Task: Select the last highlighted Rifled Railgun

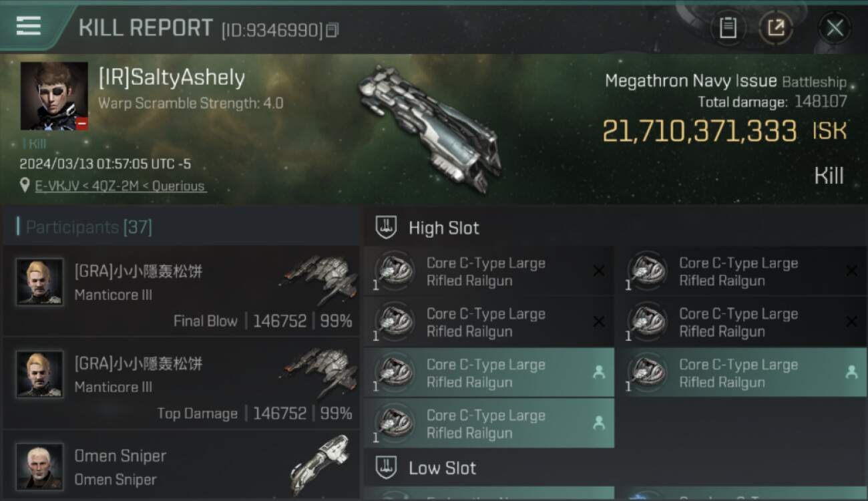Action: pyautogui.click(x=489, y=424)
